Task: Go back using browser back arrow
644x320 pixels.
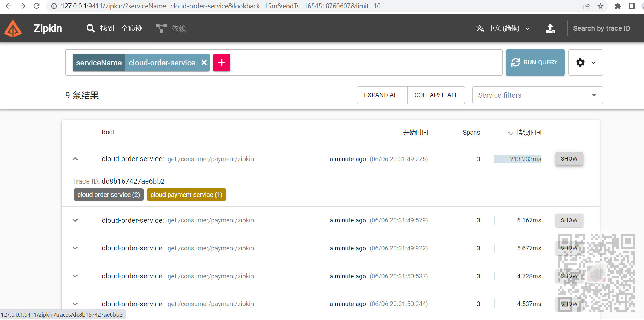Action: [8, 6]
